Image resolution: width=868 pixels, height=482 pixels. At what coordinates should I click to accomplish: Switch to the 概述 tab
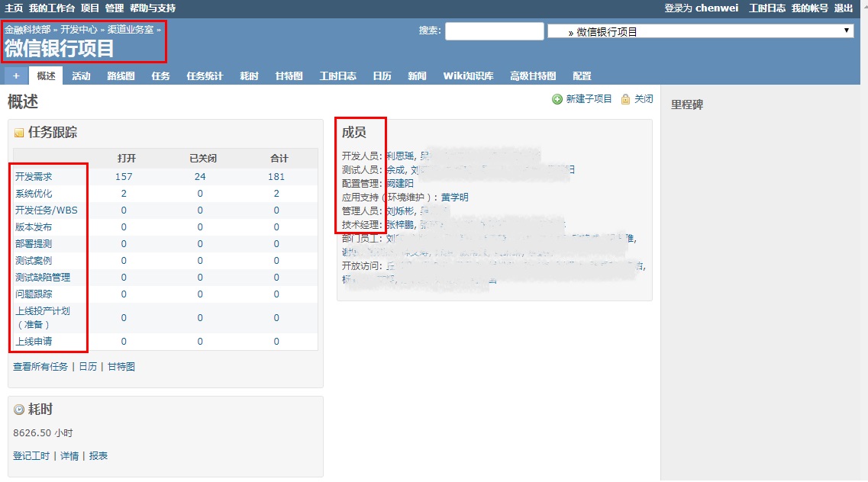tap(46, 76)
